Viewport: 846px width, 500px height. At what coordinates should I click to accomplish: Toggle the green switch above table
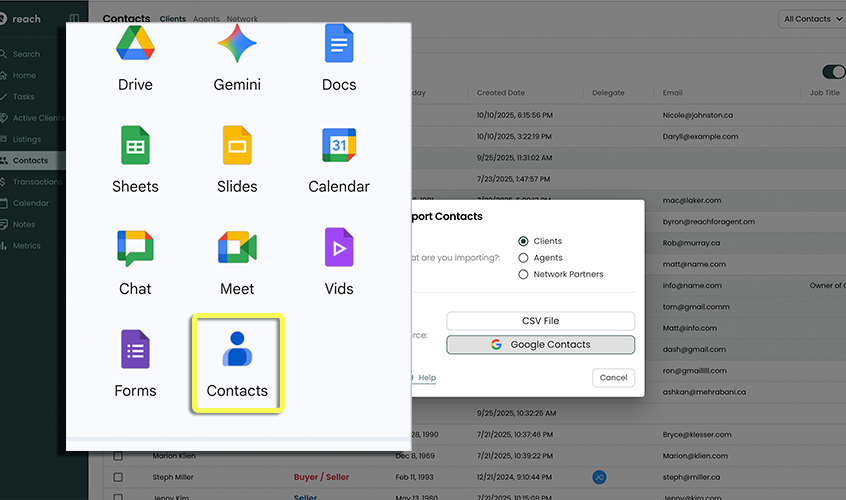pos(832,72)
